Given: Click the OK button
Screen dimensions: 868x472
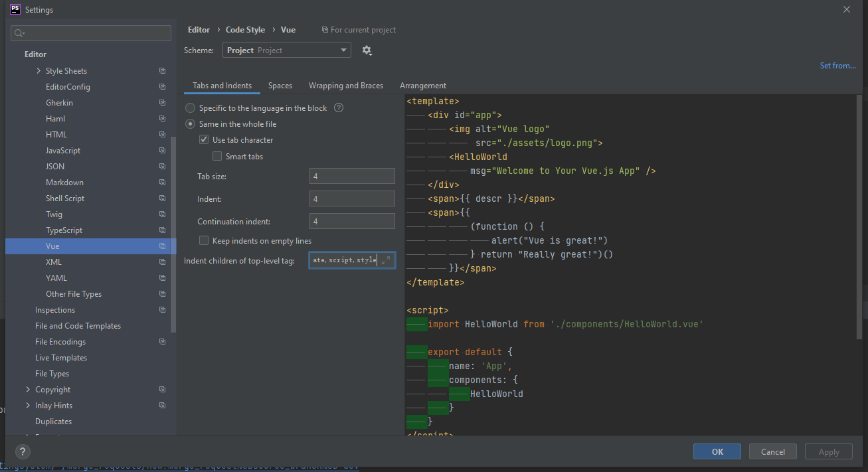Looking at the screenshot, I should [x=717, y=451].
